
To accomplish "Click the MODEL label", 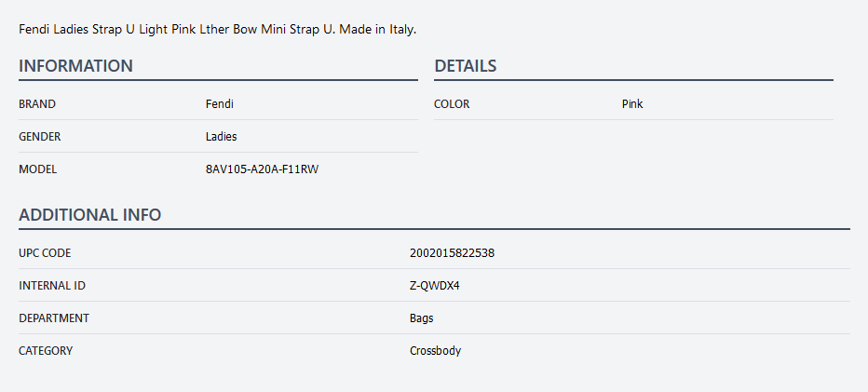I will coord(38,169).
